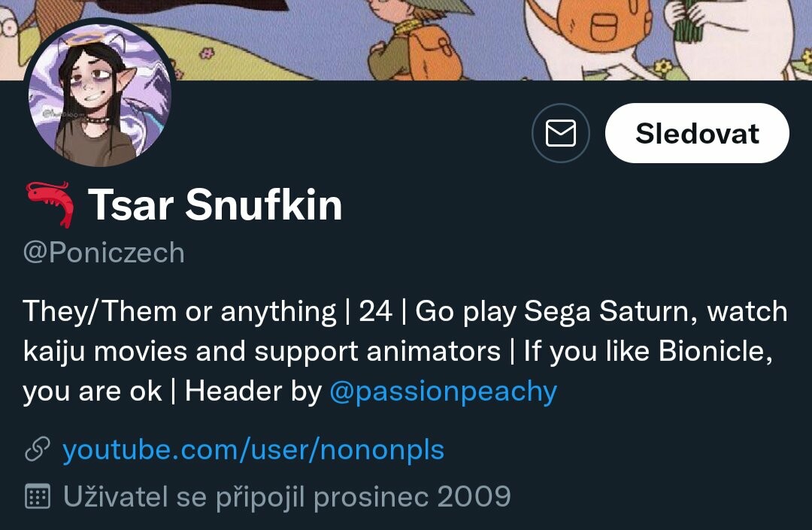Image resolution: width=812 pixels, height=530 pixels.
Task: Click the @Poniczech handle
Action: click(x=104, y=253)
